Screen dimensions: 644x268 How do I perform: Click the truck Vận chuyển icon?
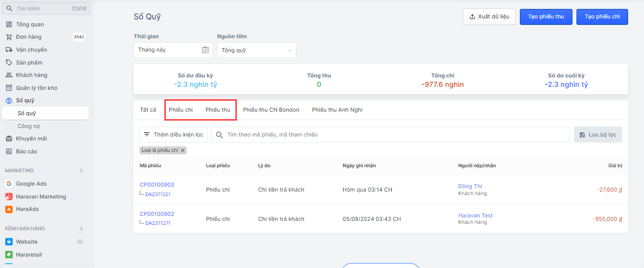click(x=8, y=50)
